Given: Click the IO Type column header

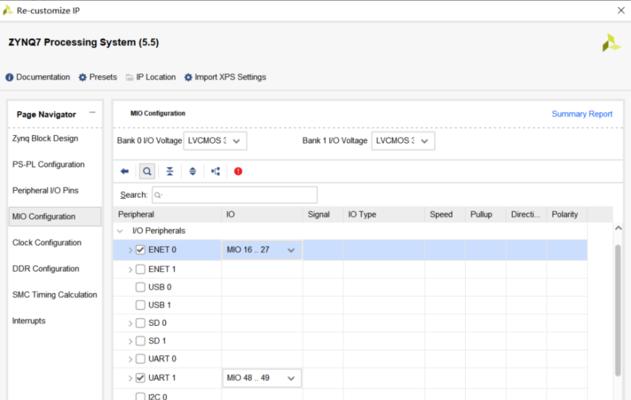Looking at the screenshot, I should 384,214.
